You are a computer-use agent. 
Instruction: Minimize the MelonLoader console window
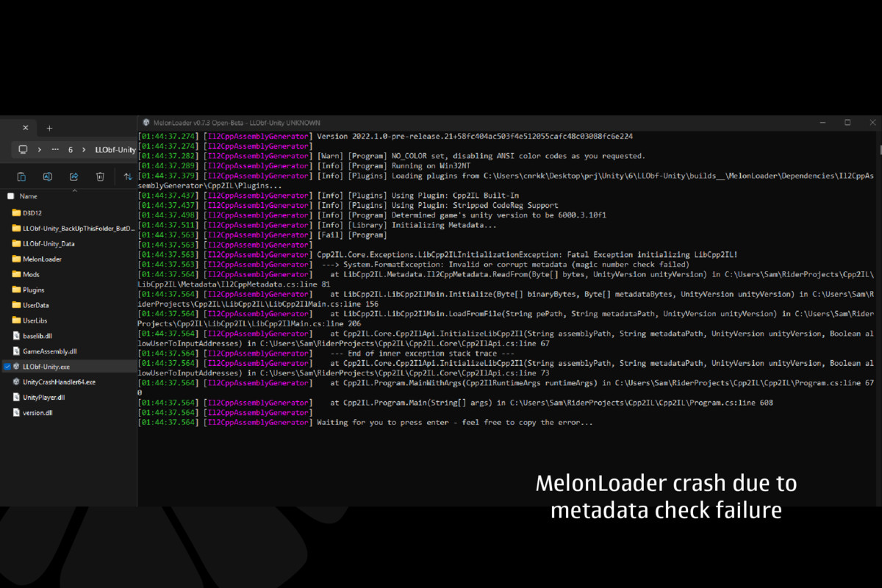[822, 123]
